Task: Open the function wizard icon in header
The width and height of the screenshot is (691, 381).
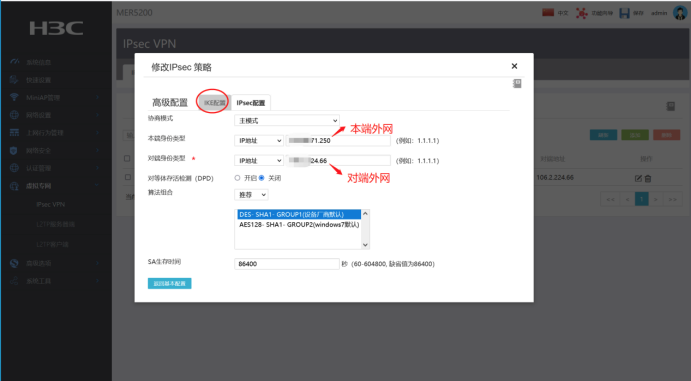Action: click(x=582, y=13)
